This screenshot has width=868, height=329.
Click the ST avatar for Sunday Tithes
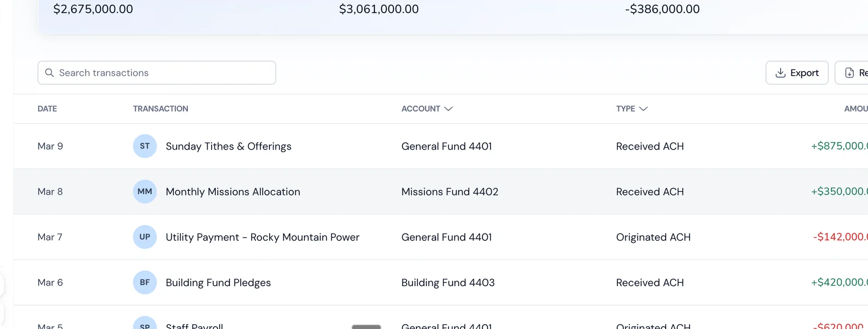[x=145, y=146]
